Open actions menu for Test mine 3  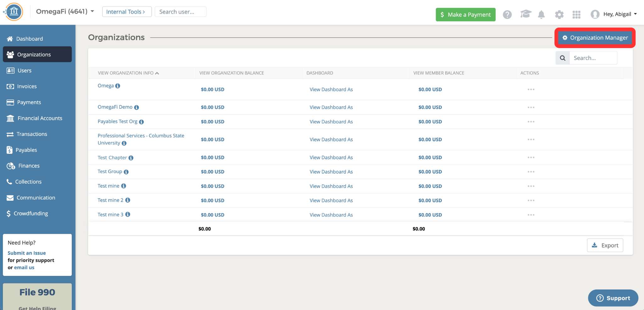click(x=531, y=215)
